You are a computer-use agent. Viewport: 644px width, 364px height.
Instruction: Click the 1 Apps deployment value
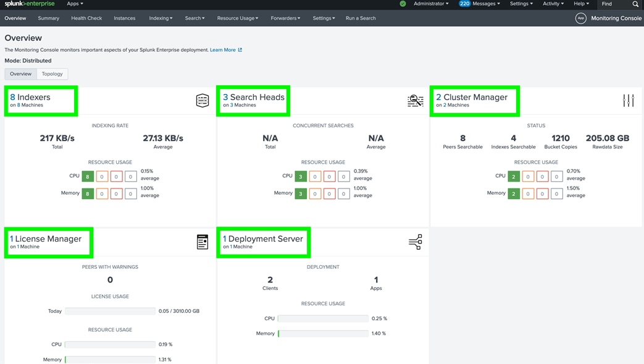[376, 280]
